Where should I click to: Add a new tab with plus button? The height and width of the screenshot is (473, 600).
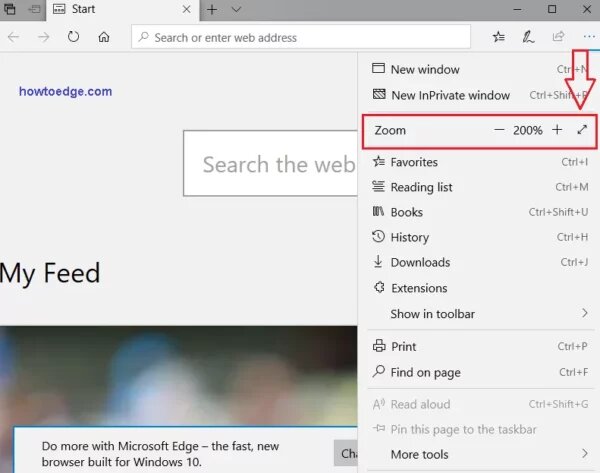click(x=212, y=10)
